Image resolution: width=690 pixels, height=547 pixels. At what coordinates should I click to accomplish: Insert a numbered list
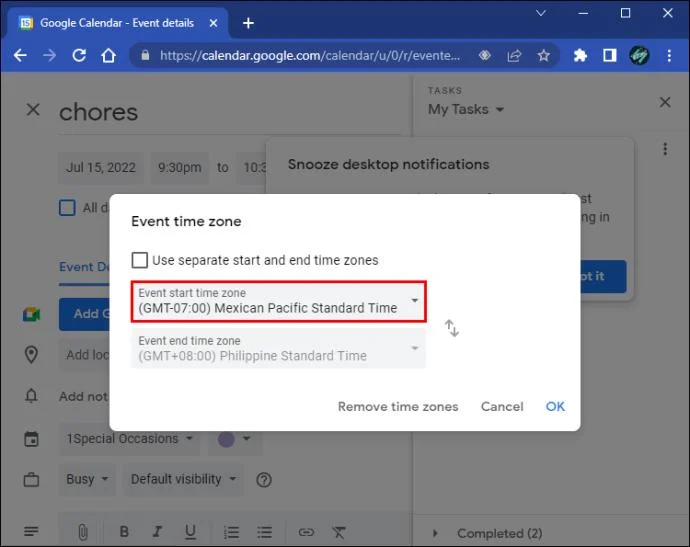coord(231,532)
